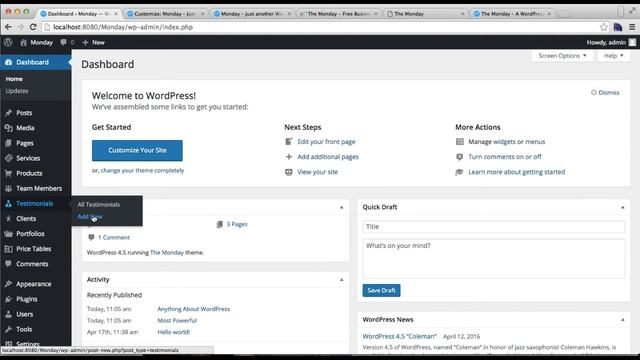Click the Media icon in sidebar
This screenshot has height=360, width=640.
coord(9,128)
